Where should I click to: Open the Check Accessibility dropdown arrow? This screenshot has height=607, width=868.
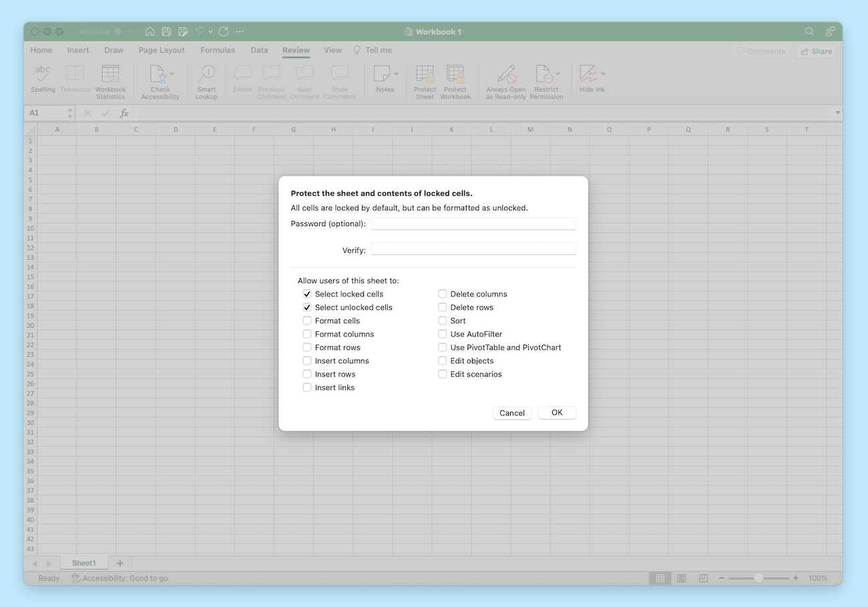172,73
